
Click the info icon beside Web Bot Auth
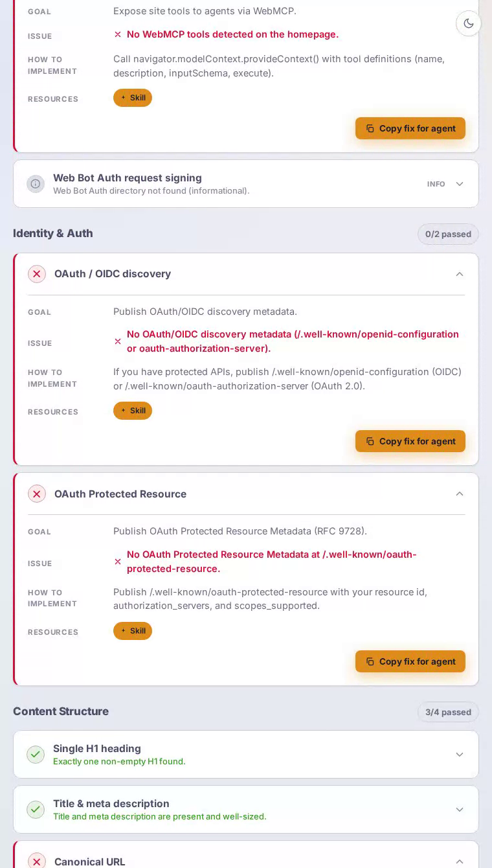[x=36, y=184]
